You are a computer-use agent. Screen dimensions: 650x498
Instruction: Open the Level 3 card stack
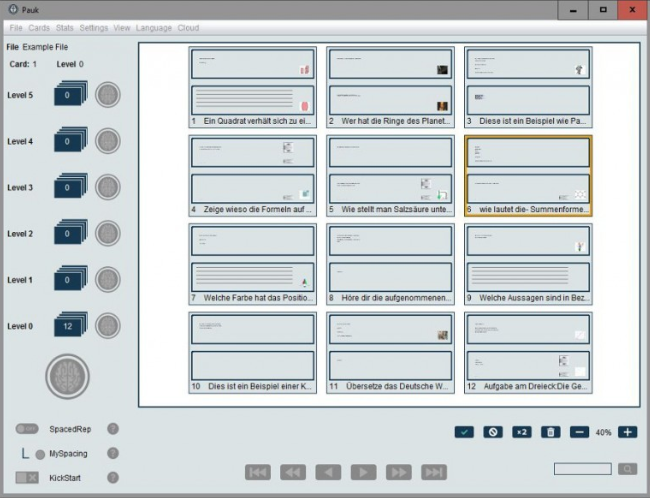point(70,186)
